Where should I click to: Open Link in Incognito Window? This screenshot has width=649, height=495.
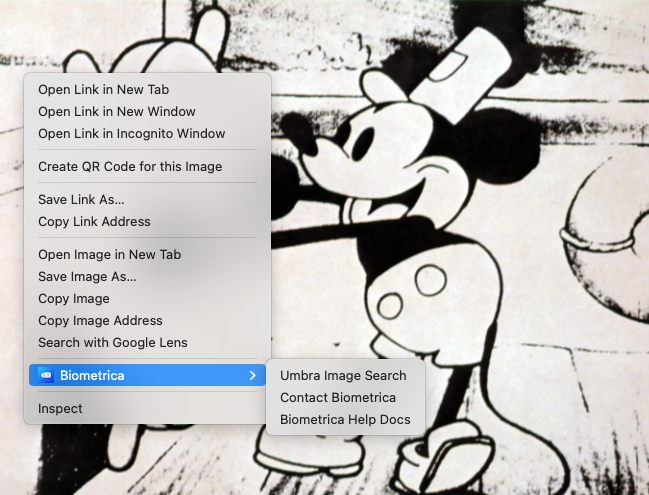[147, 134]
